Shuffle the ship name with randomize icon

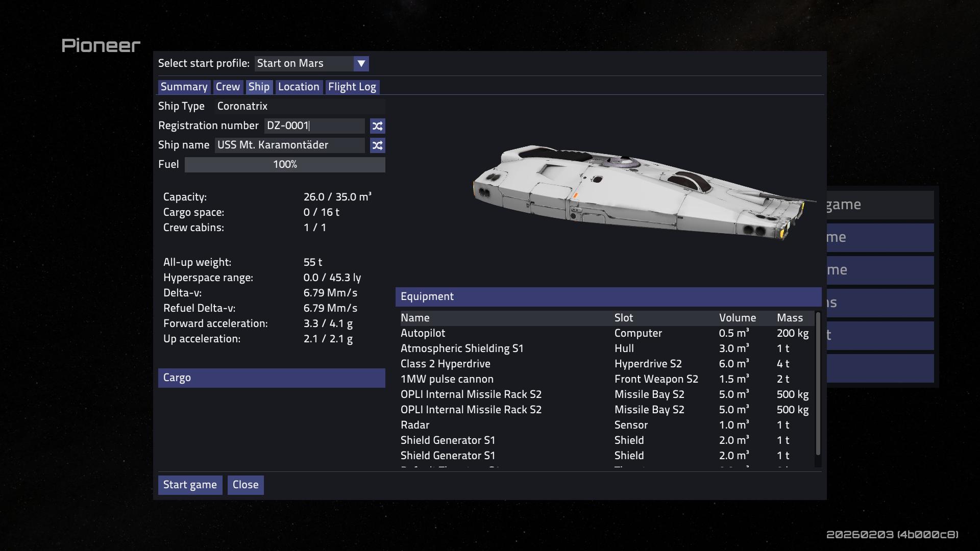(377, 145)
